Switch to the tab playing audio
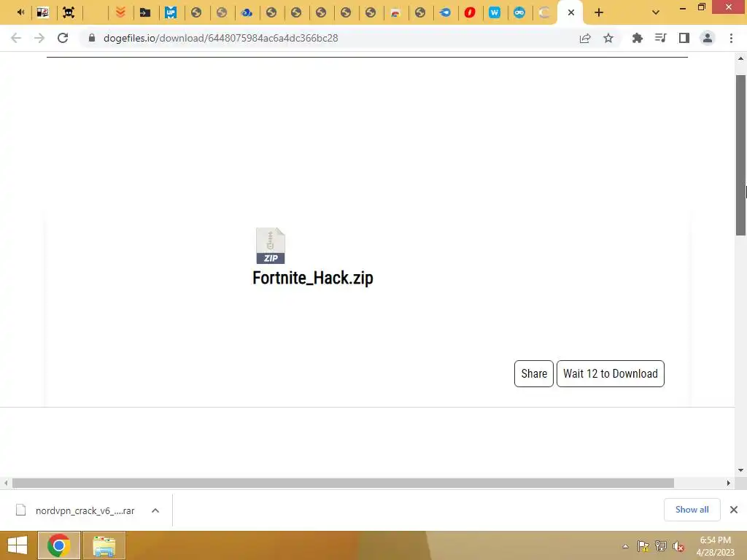 (x=20, y=13)
